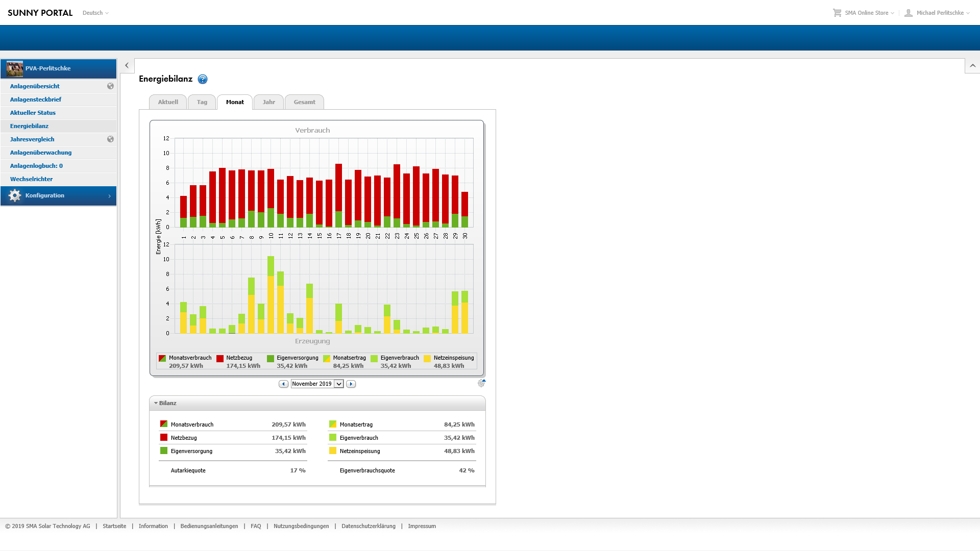Click the user profile avatar icon
Screen dimensions: 980x551
click(909, 13)
